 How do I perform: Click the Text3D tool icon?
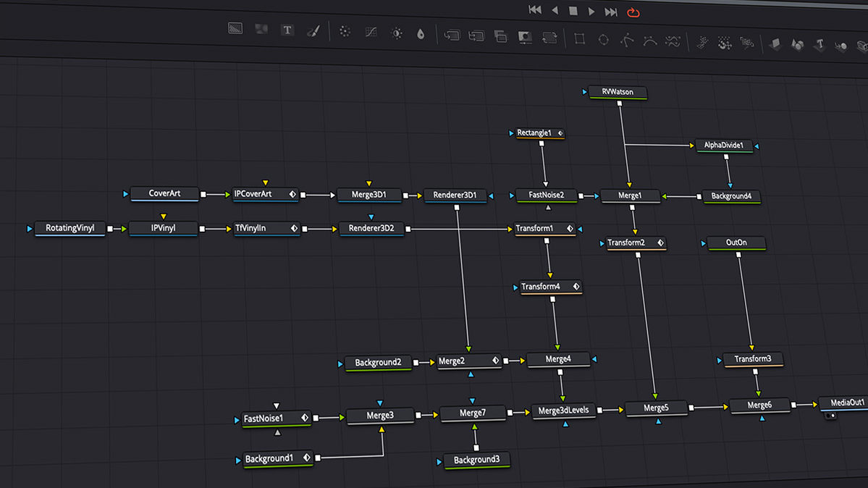[819, 46]
